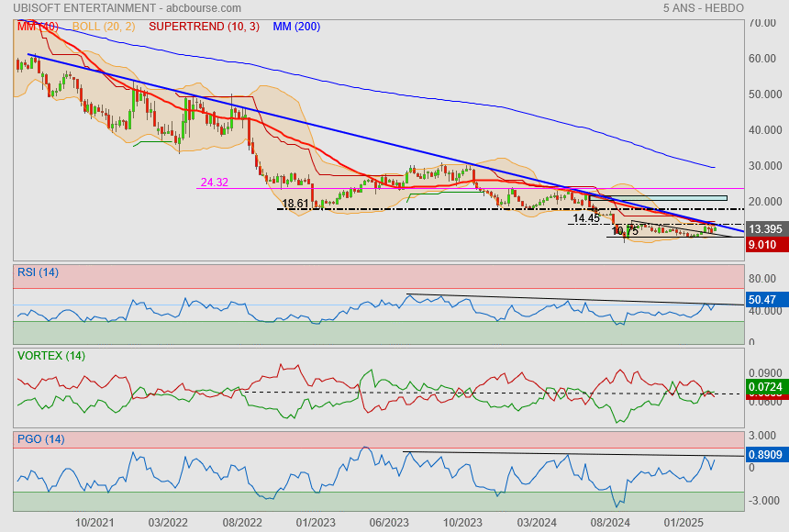The width and height of the screenshot is (789, 532).
Task: Click the PGO value tag 0.8909
Action: click(764, 454)
